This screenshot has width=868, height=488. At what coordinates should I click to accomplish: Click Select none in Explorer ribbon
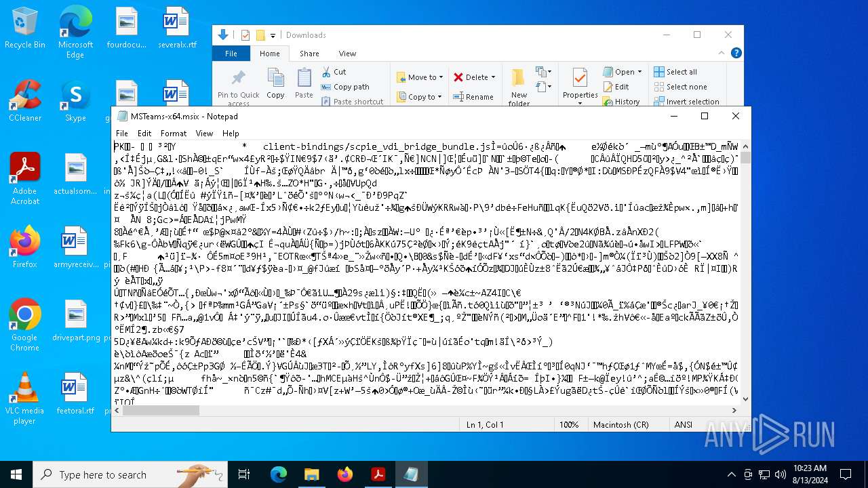(680, 87)
